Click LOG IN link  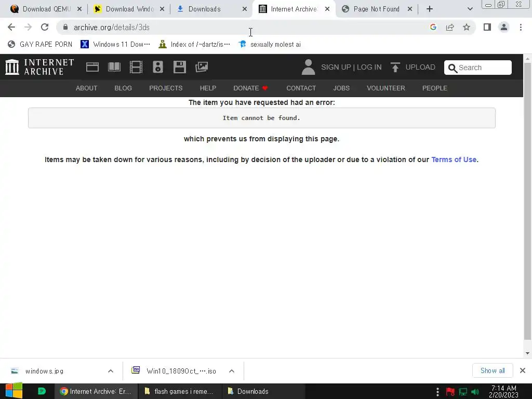click(369, 67)
